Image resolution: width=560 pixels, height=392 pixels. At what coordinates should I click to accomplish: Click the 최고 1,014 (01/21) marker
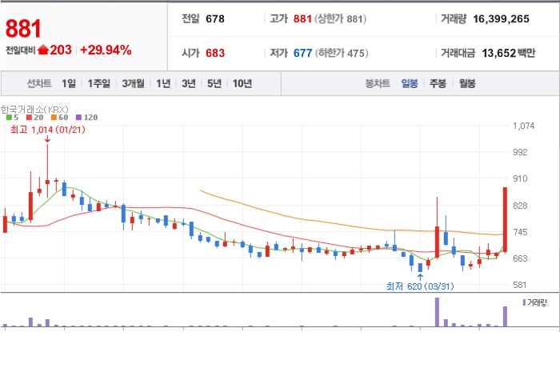(48, 130)
